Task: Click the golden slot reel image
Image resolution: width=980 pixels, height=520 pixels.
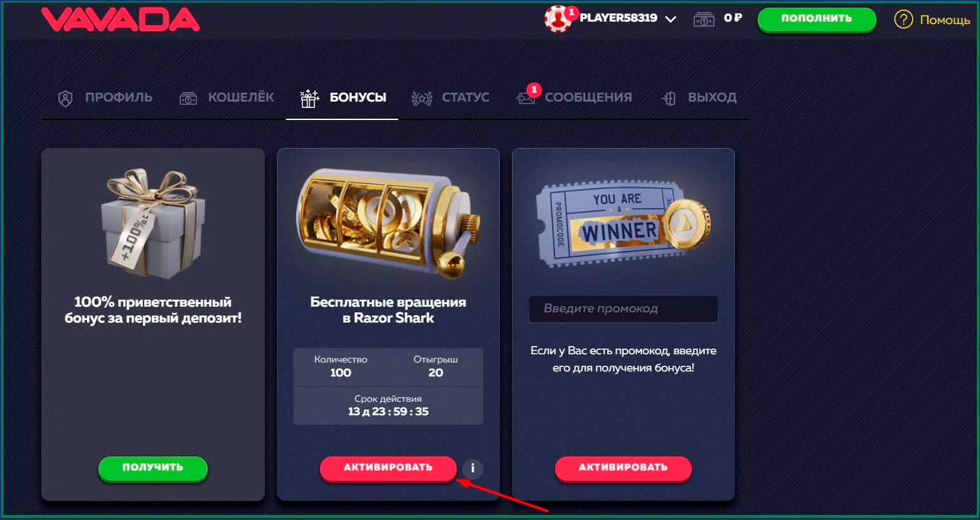Action: tap(388, 222)
